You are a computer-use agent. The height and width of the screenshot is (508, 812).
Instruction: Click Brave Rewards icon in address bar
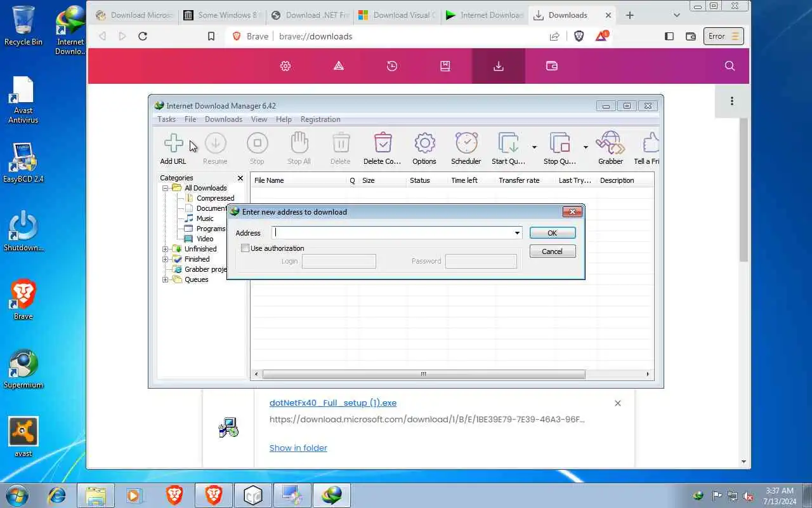601,36
